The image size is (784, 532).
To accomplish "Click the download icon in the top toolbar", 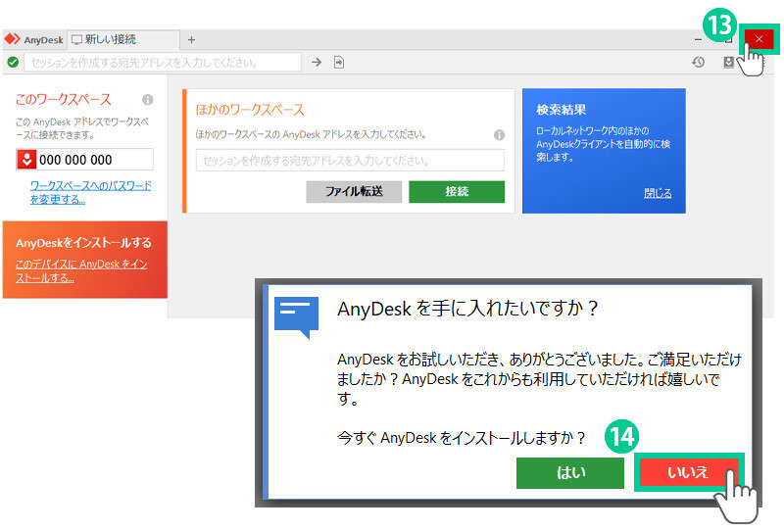I will click(x=728, y=62).
